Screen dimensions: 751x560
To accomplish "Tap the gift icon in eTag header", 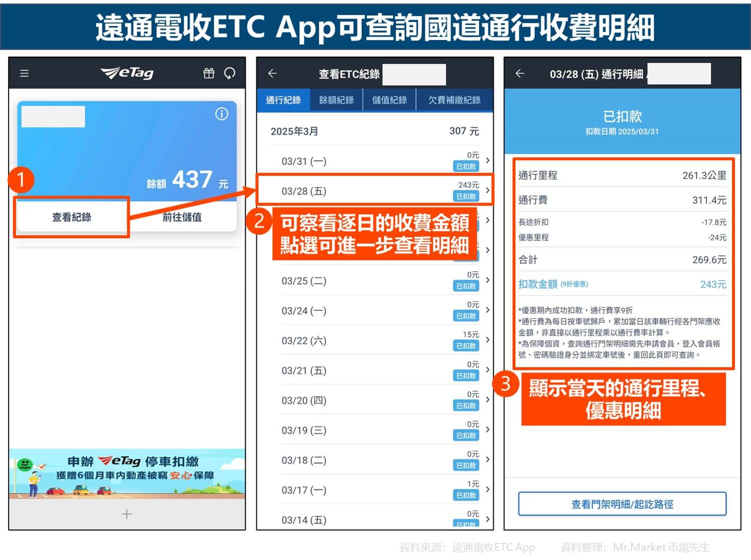I will click(209, 74).
